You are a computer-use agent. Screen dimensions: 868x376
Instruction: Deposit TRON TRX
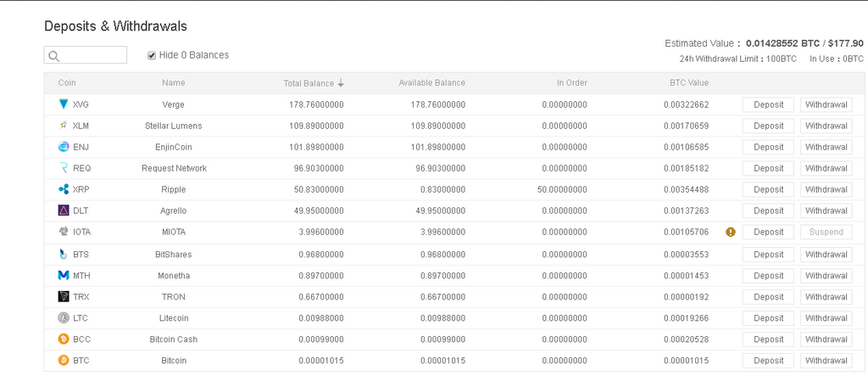(768, 297)
